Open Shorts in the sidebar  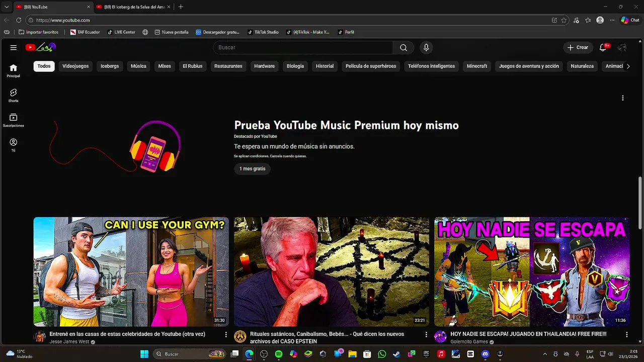pos(14,96)
